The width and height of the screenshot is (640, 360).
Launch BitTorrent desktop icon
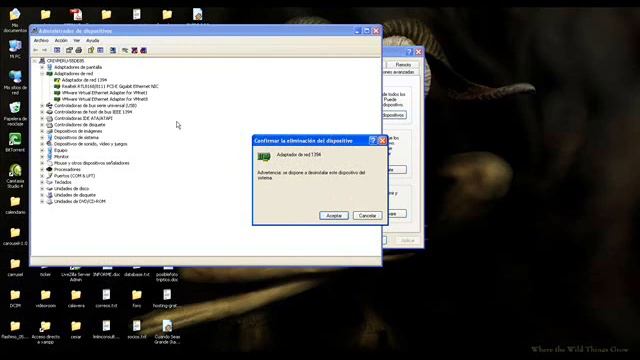(15, 139)
